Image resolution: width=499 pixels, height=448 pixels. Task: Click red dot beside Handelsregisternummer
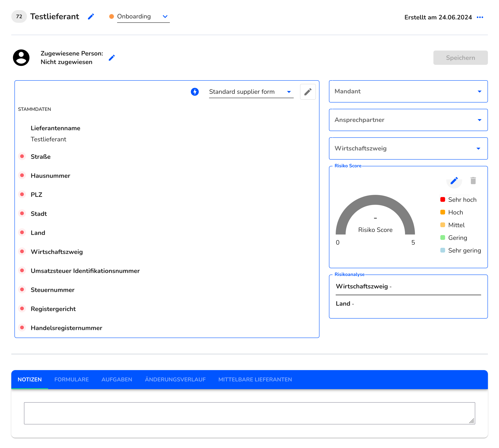click(22, 328)
